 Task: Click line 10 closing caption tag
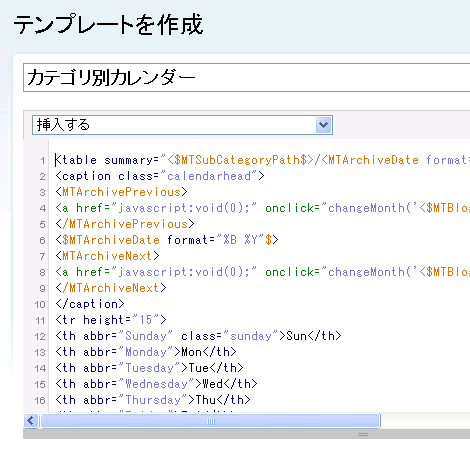[x=90, y=304]
